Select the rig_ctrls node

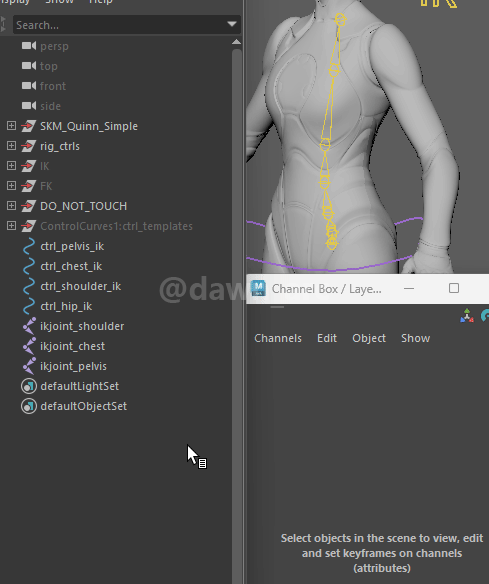coord(60,146)
